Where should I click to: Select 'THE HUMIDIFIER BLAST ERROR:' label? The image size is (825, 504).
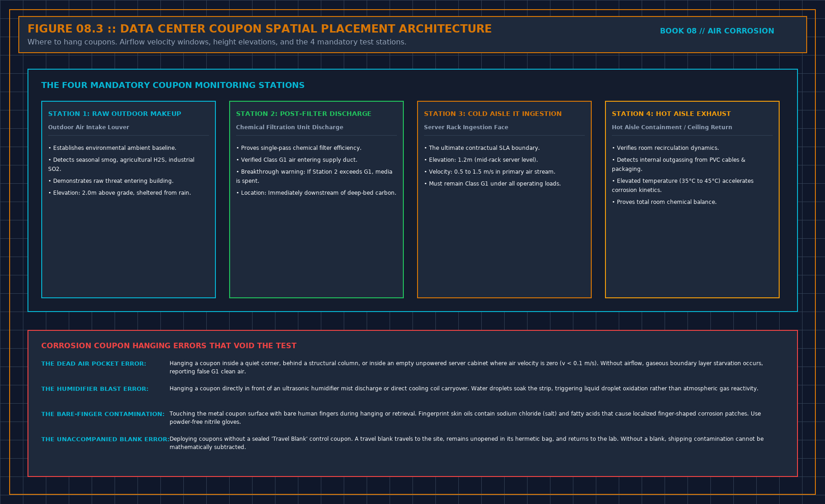pyautogui.click(x=95, y=389)
